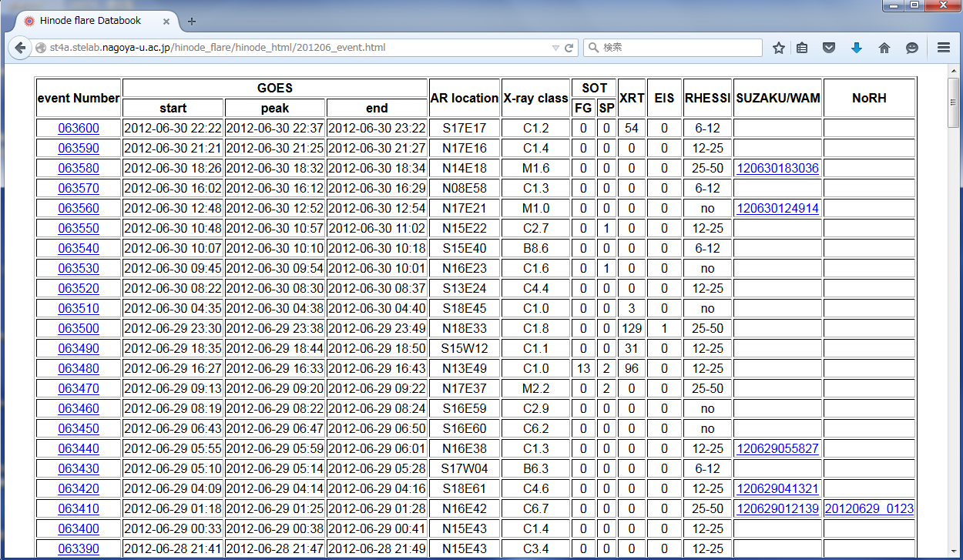963x560 pixels.
Task: Open SUZAKU/WAM link 120629012139
Action: click(777, 508)
